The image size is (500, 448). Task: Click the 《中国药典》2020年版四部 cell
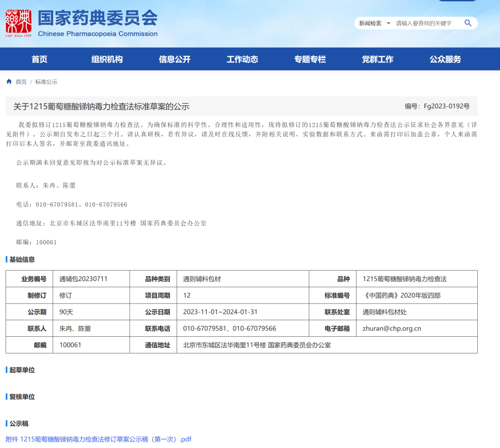(x=417, y=296)
